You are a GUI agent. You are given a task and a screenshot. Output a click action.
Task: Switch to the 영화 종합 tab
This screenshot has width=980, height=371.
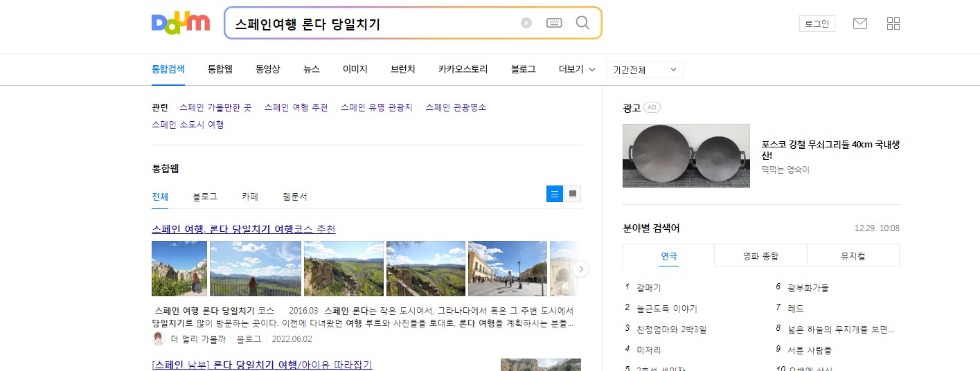(760, 255)
